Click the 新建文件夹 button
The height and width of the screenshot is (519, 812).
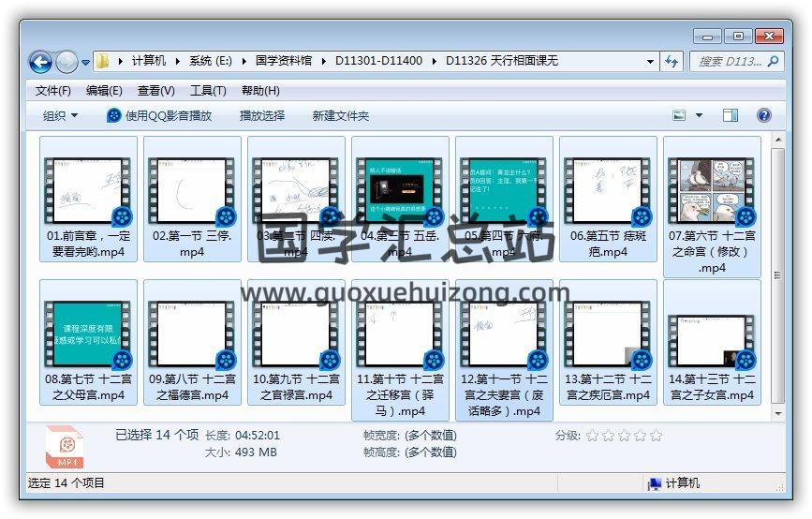coord(340,115)
